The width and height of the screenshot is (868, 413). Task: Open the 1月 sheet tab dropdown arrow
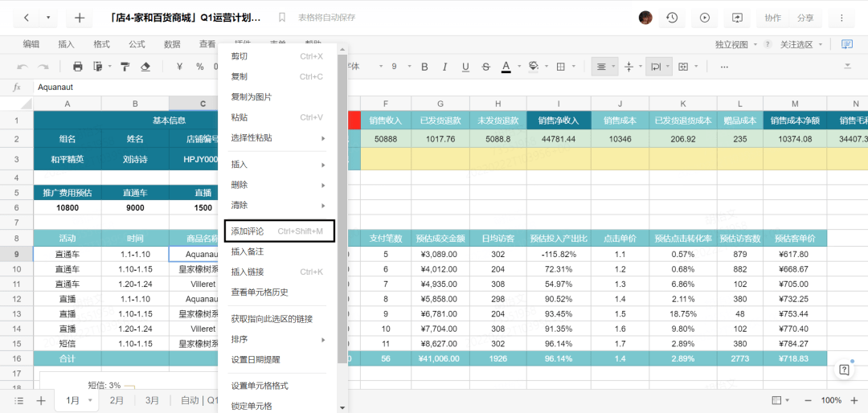tap(90, 401)
